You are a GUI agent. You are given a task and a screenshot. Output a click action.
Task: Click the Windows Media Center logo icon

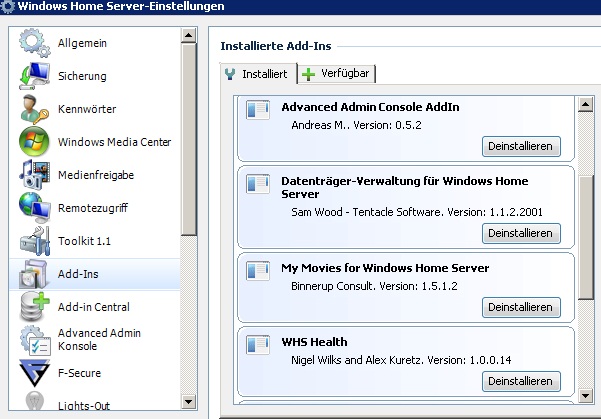pyautogui.click(x=34, y=142)
